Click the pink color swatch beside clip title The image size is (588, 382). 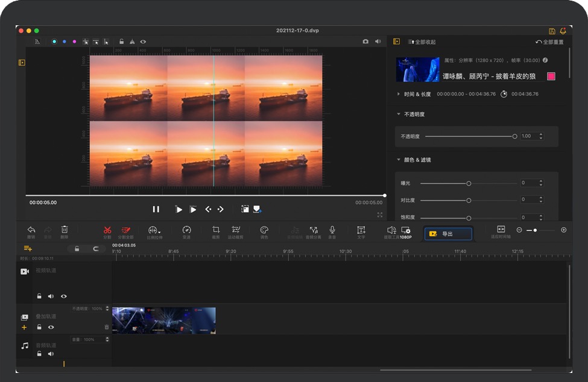551,77
